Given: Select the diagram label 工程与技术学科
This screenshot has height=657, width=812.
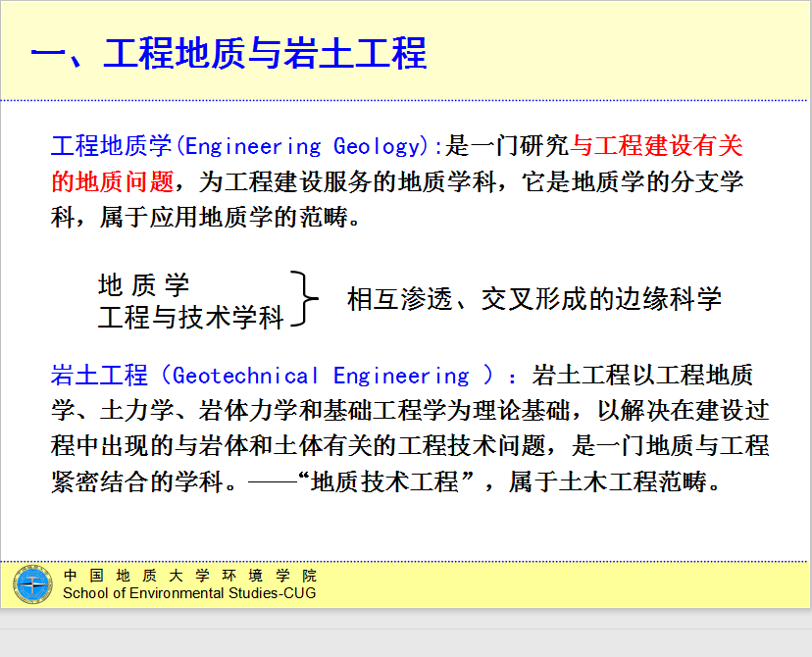Looking at the screenshot, I should pyautogui.click(x=190, y=317).
